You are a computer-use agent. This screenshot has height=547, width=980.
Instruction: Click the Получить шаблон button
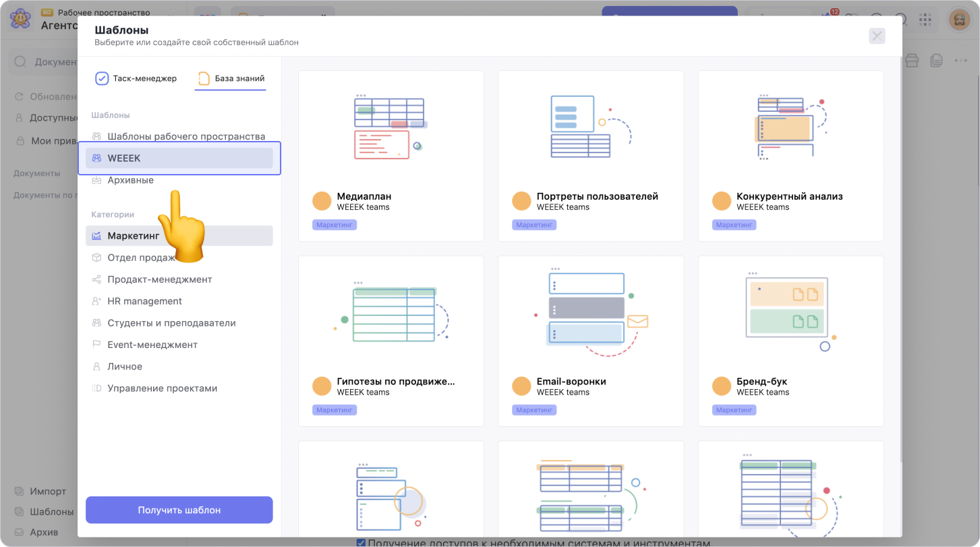tap(179, 510)
